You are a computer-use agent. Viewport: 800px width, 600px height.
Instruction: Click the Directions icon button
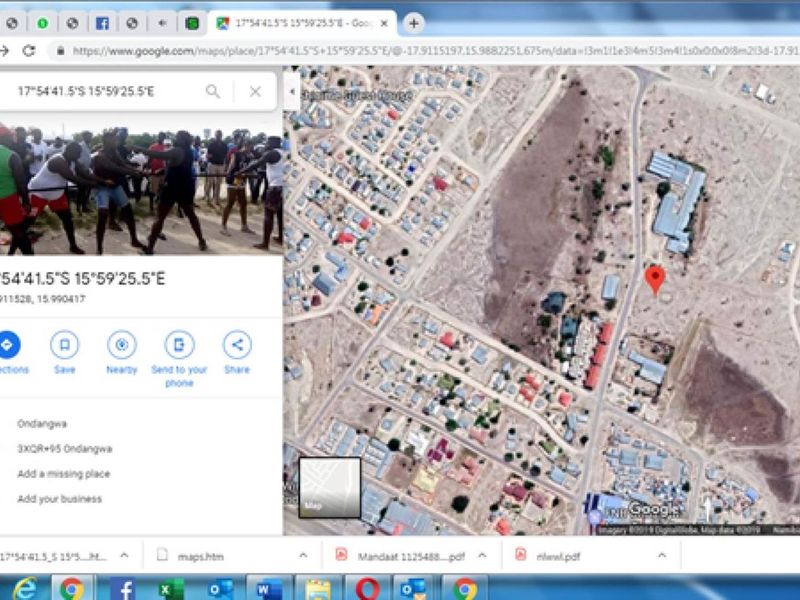pyautogui.click(x=7, y=345)
